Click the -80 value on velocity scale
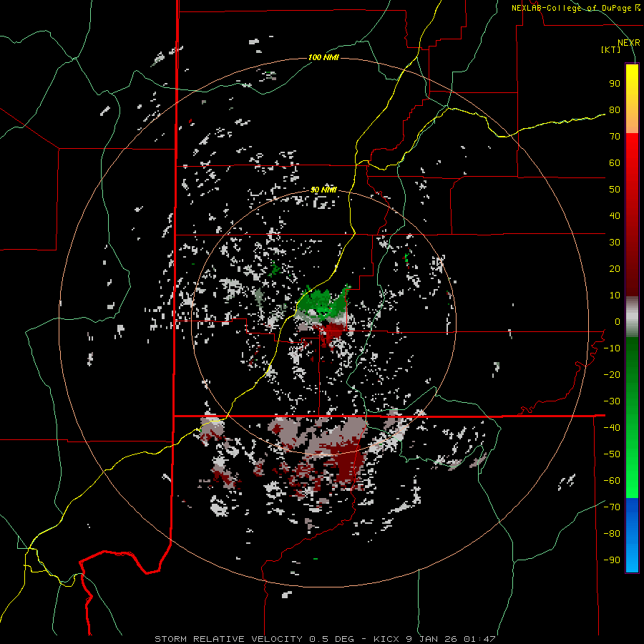Image resolution: width=644 pixels, height=644 pixels. click(612, 534)
